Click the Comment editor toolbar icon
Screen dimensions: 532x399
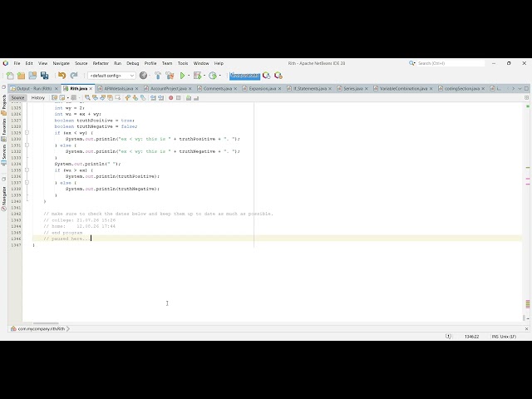189,98
